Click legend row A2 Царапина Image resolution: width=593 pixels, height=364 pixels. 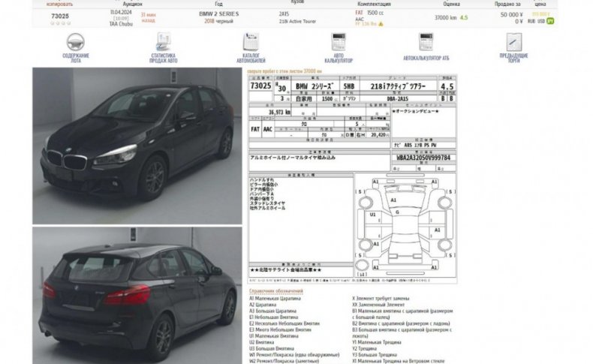tap(263, 305)
